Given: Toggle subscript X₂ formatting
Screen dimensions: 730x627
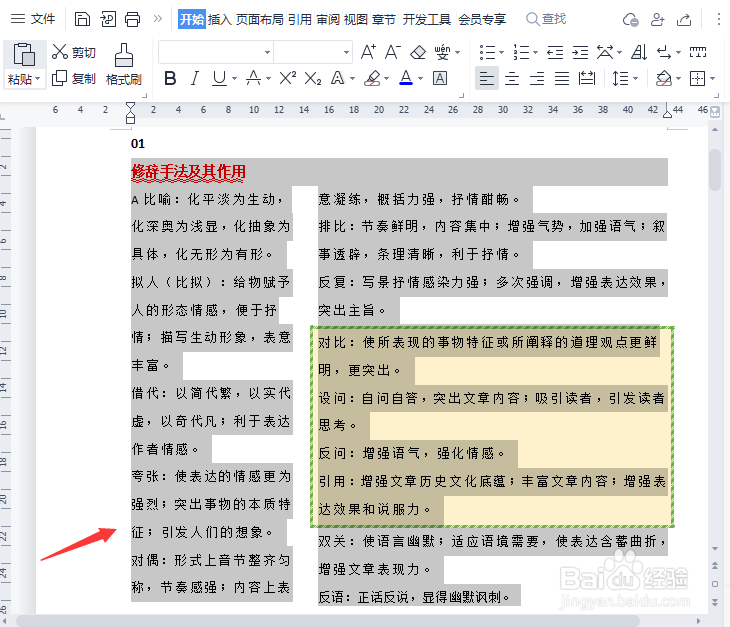Looking at the screenshot, I should (313, 78).
